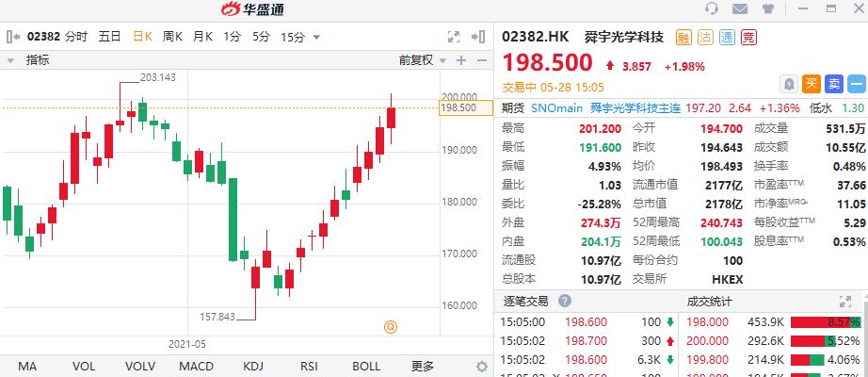868x377 pixels.
Task: Set a price alert bell
Action: pyautogui.click(x=789, y=84)
